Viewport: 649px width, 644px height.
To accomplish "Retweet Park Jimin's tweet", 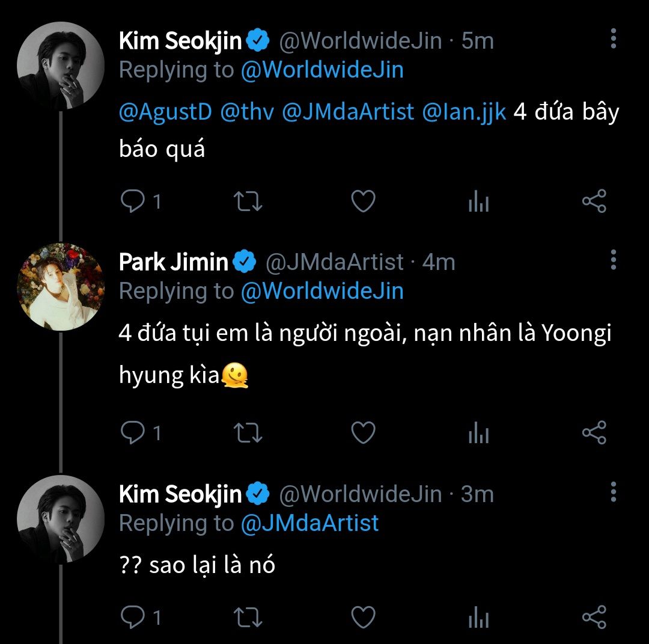I will [x=248, y=433].
